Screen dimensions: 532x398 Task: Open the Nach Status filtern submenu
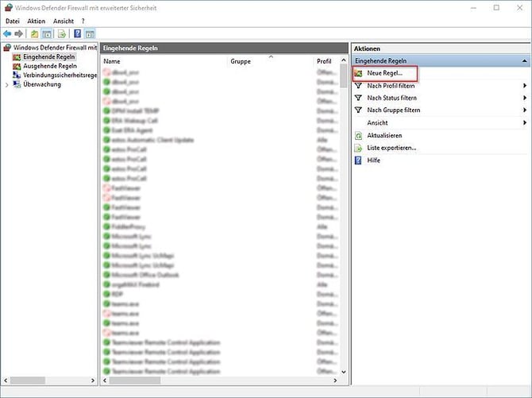(524, 98)
